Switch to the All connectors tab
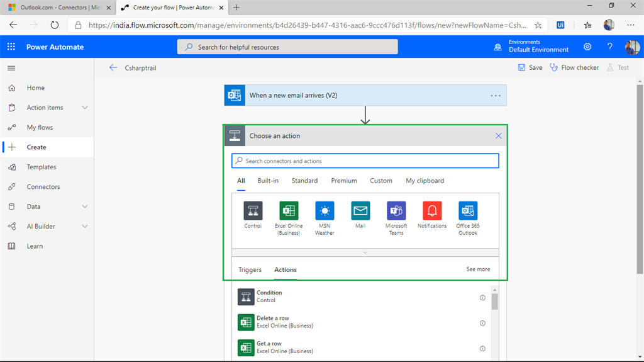 [241, 181]
